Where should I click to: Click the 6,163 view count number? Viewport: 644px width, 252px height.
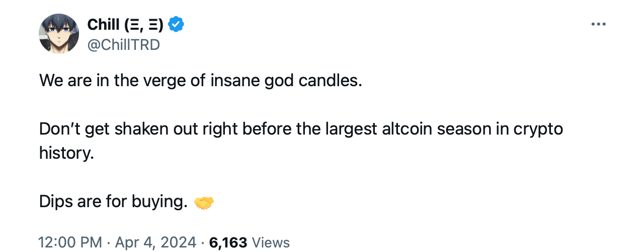[228, 242]
